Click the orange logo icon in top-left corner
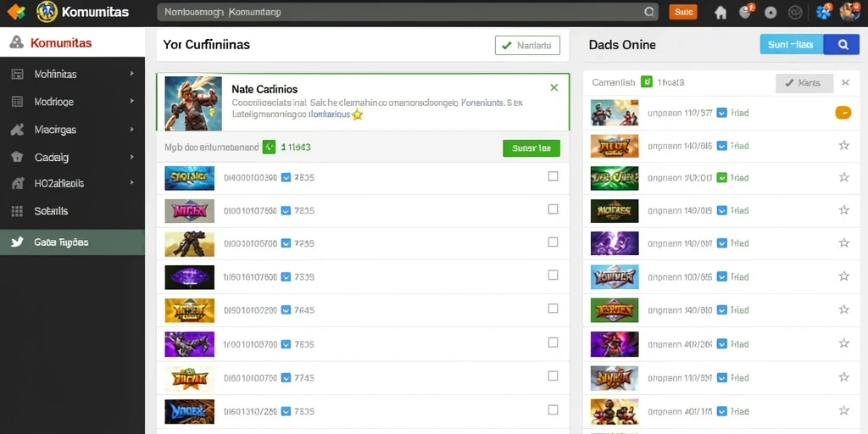 pos(15,12)
